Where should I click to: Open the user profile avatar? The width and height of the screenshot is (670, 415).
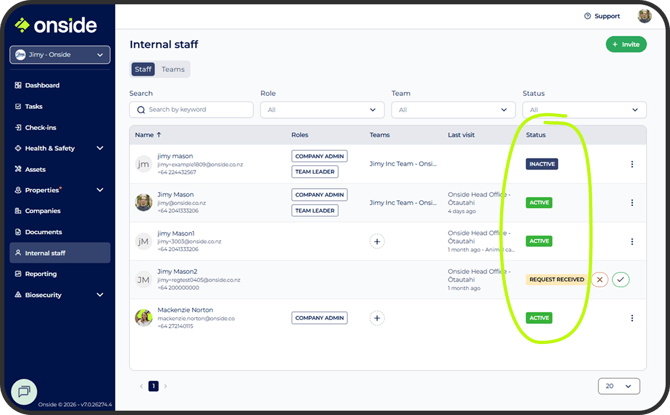[644, 16]
